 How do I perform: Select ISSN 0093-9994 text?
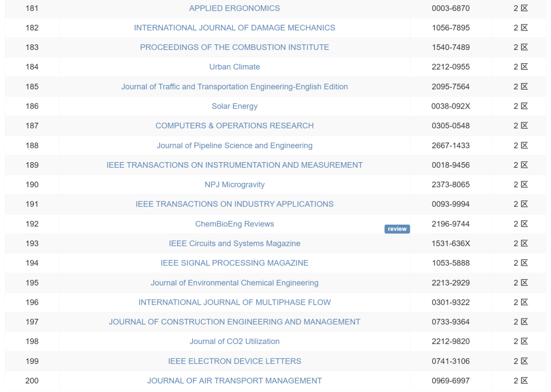pyautogui.click(x=450, y=204)
